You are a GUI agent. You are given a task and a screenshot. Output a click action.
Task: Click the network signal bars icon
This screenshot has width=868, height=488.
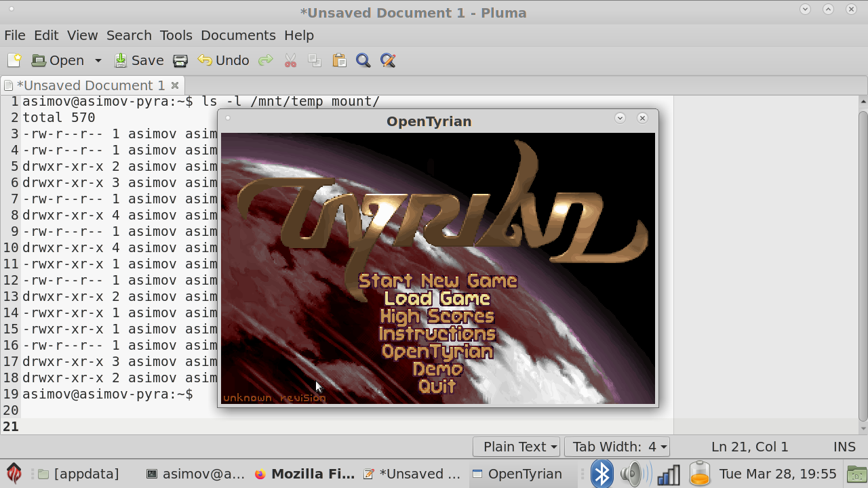tap(668, 474)
